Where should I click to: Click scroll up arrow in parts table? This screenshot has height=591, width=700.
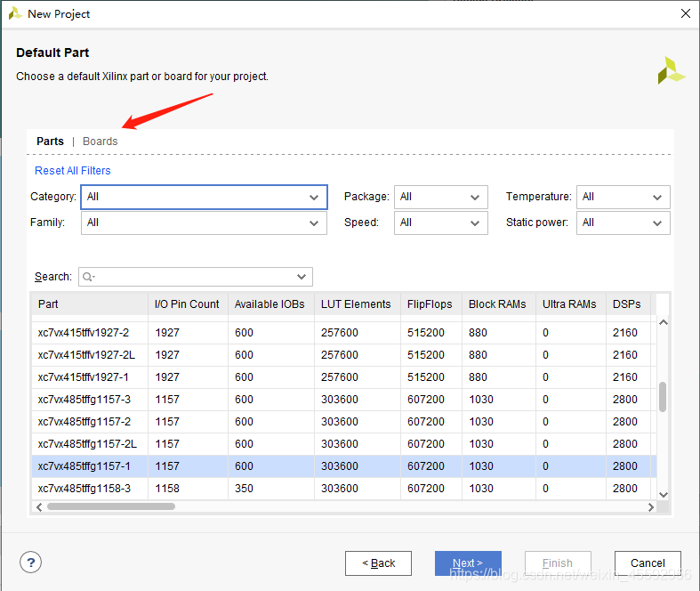(x=664, y=322)
